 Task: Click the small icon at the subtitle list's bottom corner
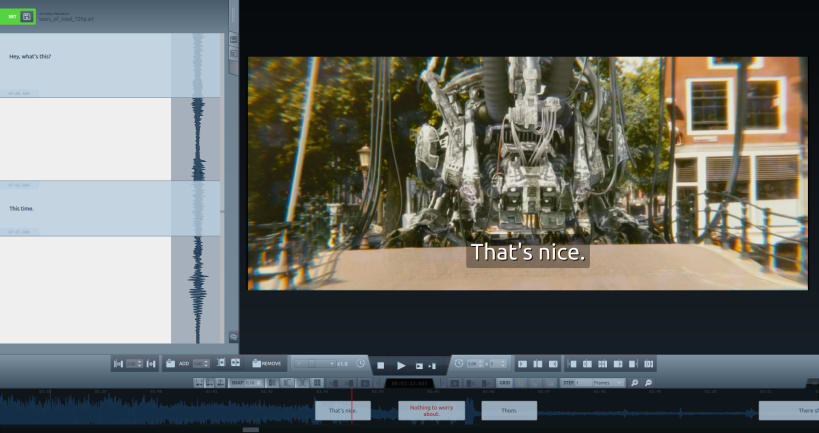click(233, 337)
